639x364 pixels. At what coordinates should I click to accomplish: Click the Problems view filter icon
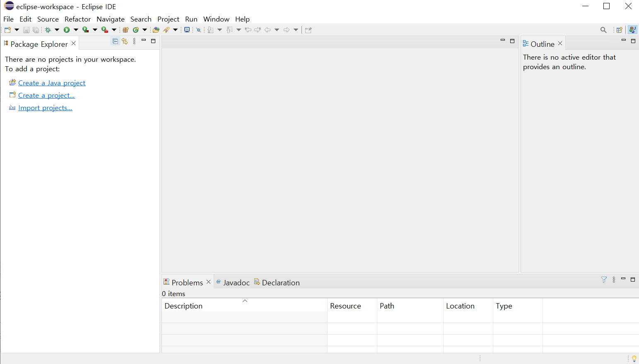(x=604, y=280)
